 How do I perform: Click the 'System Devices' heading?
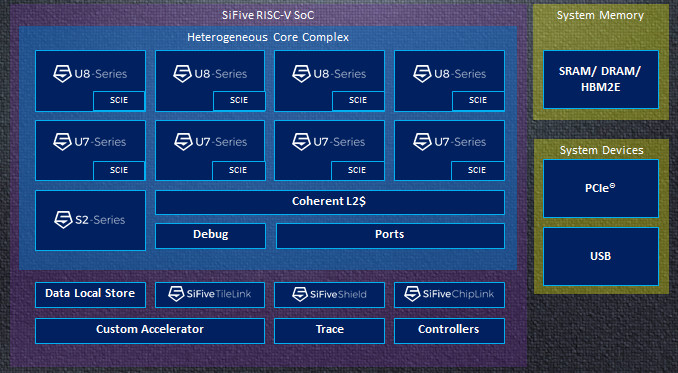[x=601, y=150]
